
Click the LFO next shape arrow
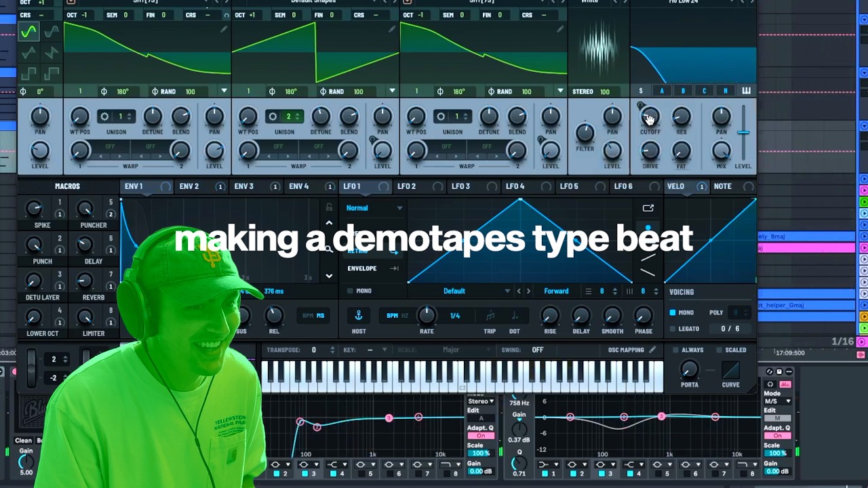pos(530,291)
